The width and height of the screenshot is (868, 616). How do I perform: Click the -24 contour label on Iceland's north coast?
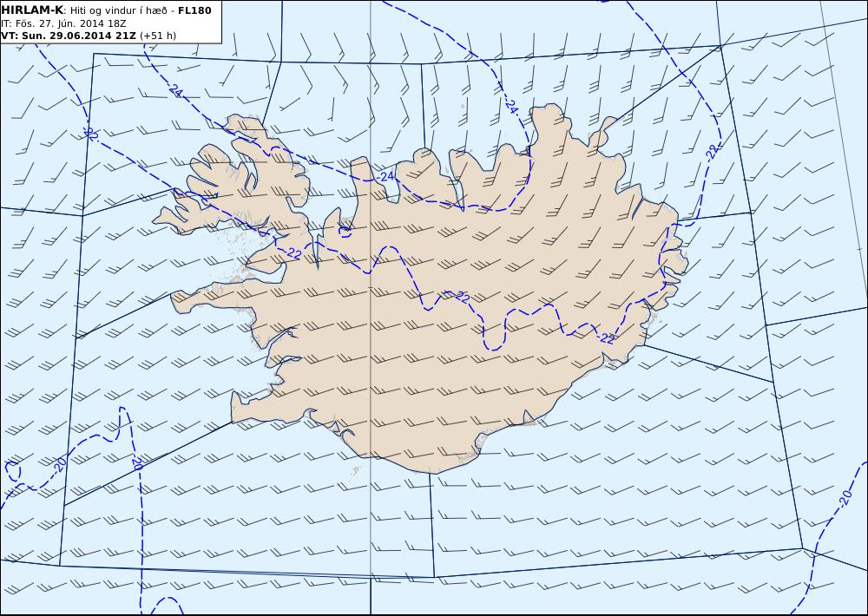click(x=385, y=176)
